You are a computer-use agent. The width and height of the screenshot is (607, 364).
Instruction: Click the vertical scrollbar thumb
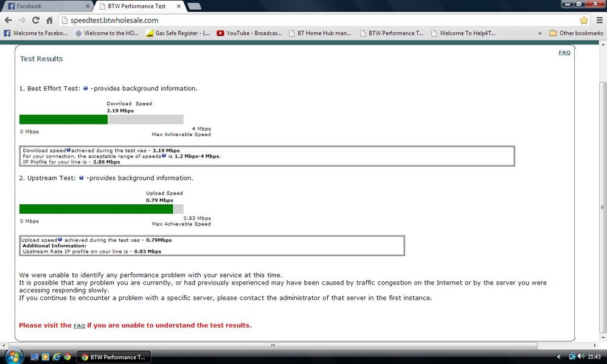602,207
